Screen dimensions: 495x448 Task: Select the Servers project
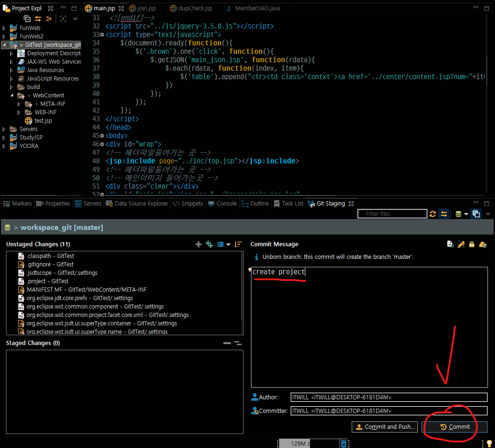coord(29,129)
